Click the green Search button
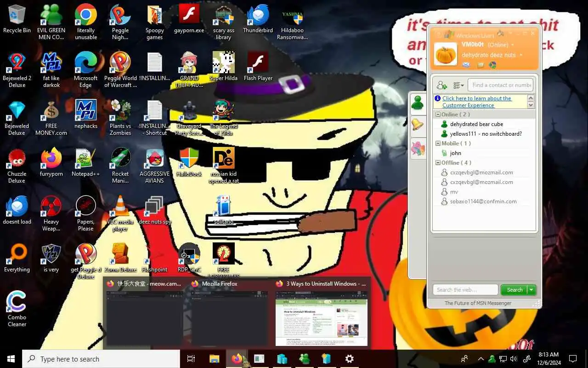This screenshot has height=368, width=588. 514,290
